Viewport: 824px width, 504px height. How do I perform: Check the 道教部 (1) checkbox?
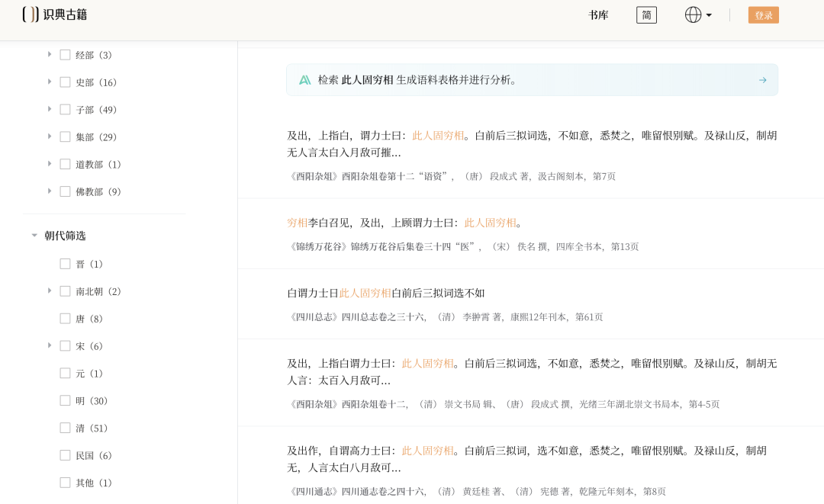65,164
